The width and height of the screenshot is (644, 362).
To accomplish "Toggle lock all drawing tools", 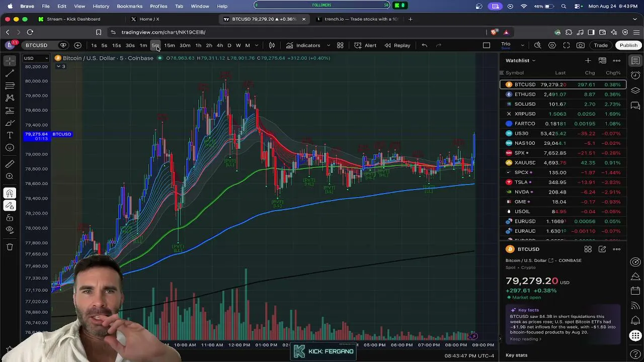I will pos(10,218).
